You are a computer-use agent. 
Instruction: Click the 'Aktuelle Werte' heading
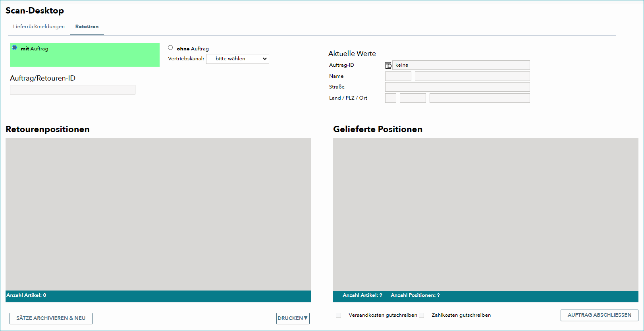click(x=352, y=54)
